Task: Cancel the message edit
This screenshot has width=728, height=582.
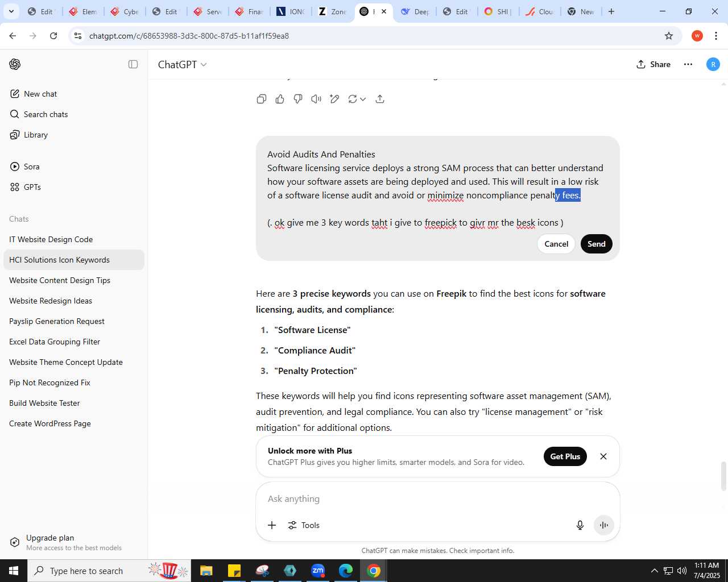Action: (556, 244)
